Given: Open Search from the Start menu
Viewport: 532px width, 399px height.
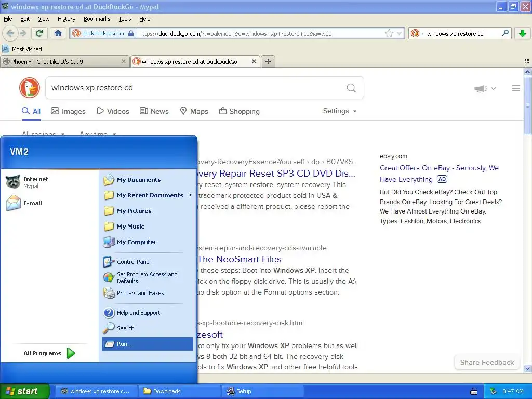Looking at the screenshot, I should click(148, 328).
